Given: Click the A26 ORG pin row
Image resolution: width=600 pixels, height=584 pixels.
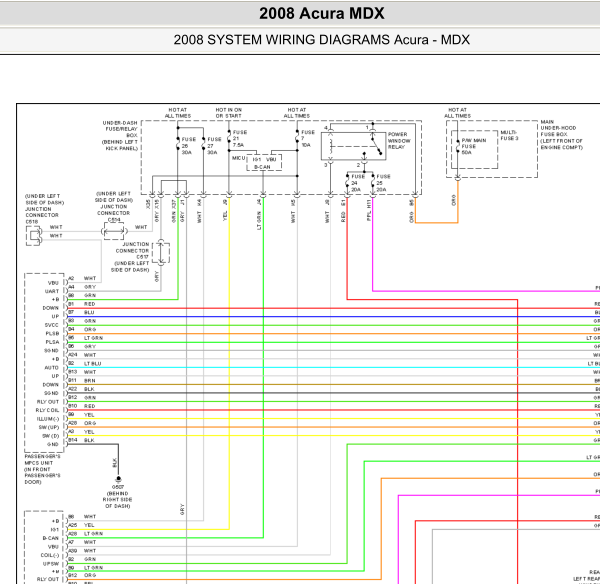Looking at the screenshot, I should (82, 423).
